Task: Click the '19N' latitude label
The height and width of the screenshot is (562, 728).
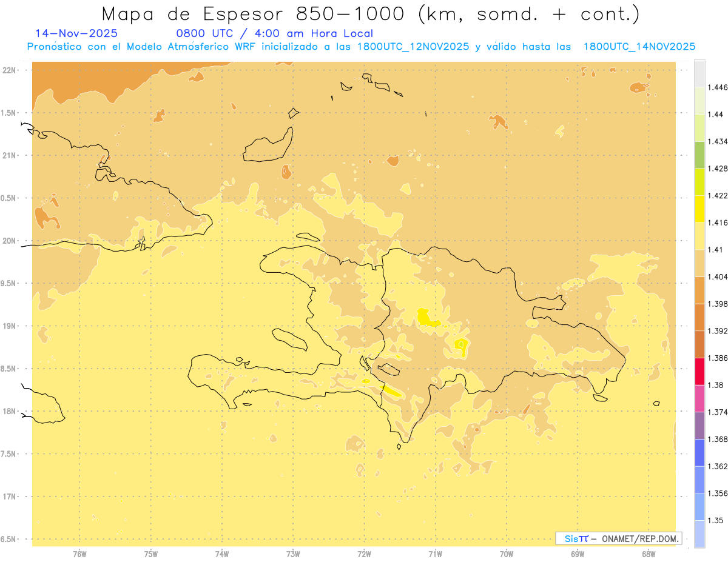Action: pyautogui.click(x=9, y=326)
